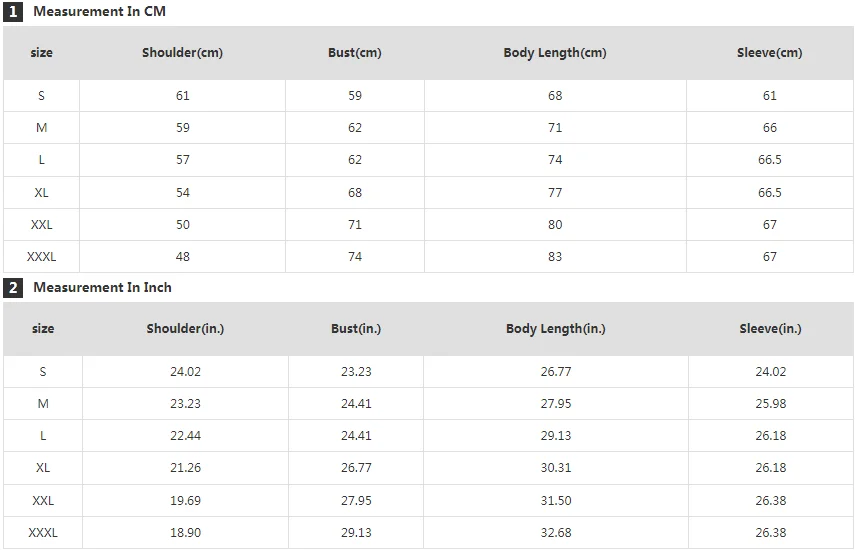
Task: Select the 'Measurement In CM' heading
Action: (99, 12)
